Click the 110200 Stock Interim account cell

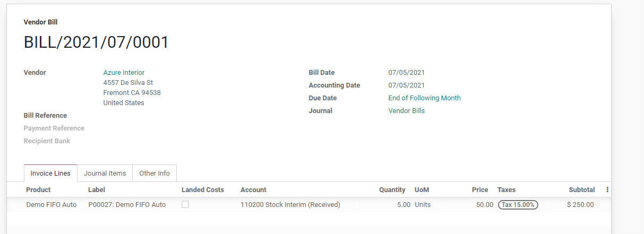click(x=290, y=205)
